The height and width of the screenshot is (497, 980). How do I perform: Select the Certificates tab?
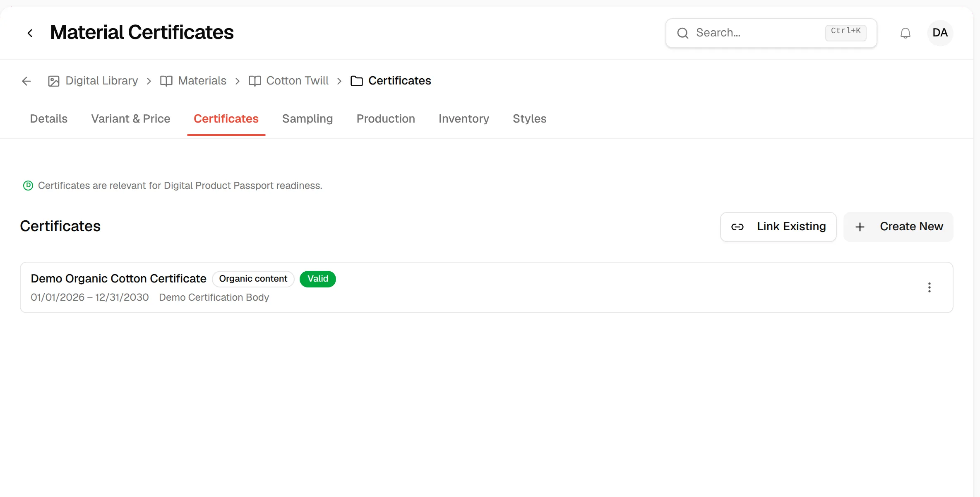[226, 119]
